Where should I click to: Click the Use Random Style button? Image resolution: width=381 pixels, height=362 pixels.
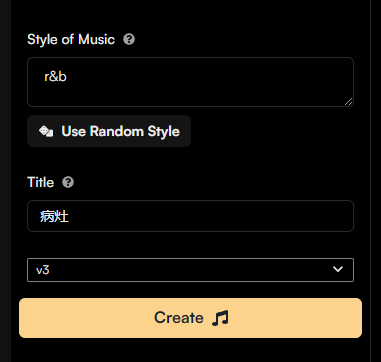click(109, 131)
